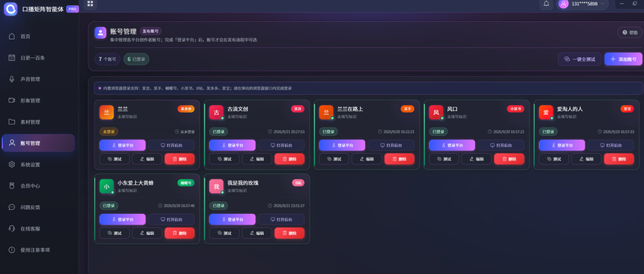Open backend for 爱淘人的人
The image size is (644, 274).
point(611,145)
